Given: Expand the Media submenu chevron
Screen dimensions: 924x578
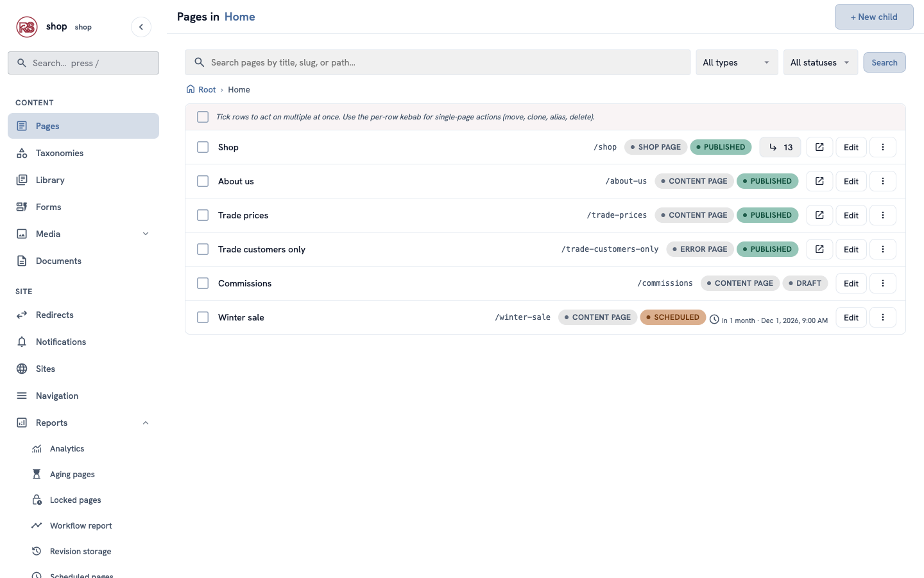Looking at the screenshot, I should (x=146, y=234).
